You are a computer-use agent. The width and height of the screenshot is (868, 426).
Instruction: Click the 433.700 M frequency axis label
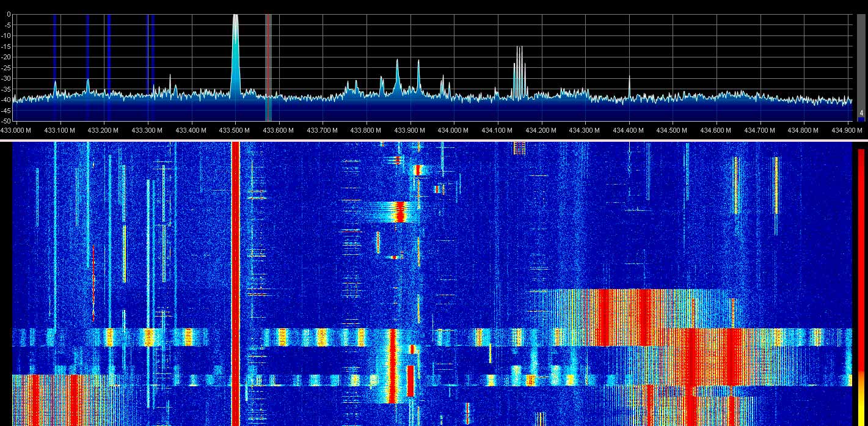click(x=322, y=130)
